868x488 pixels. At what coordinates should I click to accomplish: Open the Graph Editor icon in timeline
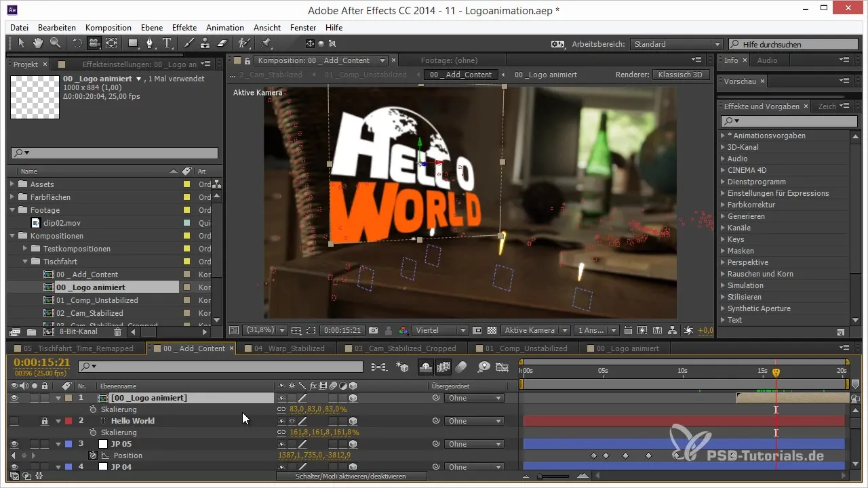pyautogui.click(x=502, y=367)
